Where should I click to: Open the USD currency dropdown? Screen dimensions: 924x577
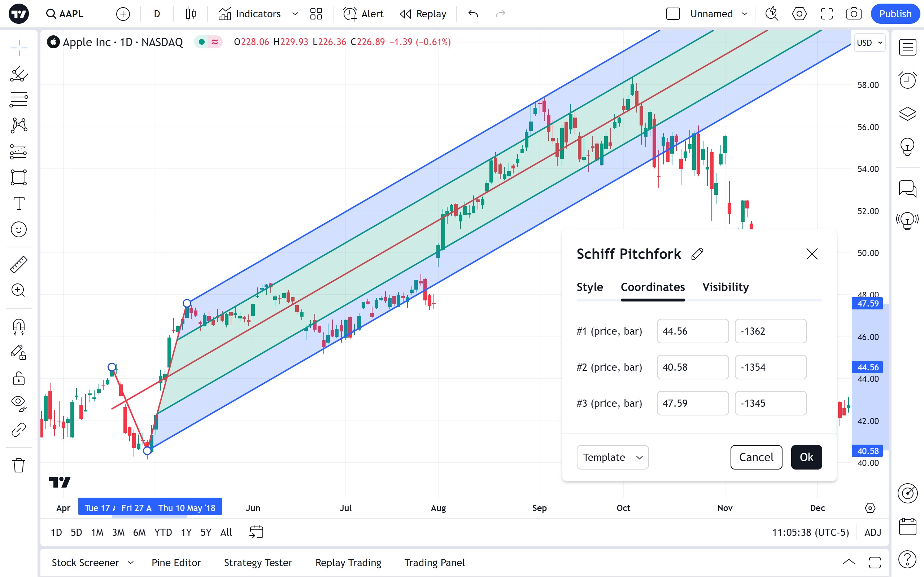coord(869,43)
